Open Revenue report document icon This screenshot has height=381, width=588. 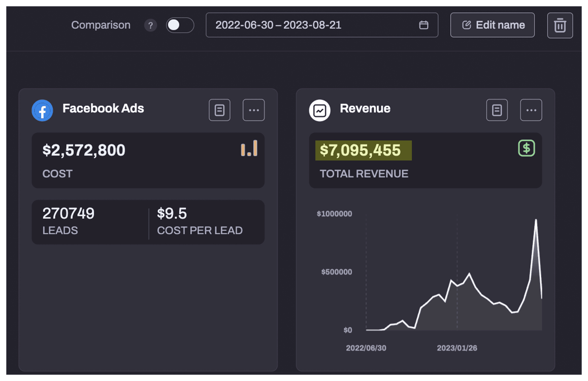(x=497, y=110)
